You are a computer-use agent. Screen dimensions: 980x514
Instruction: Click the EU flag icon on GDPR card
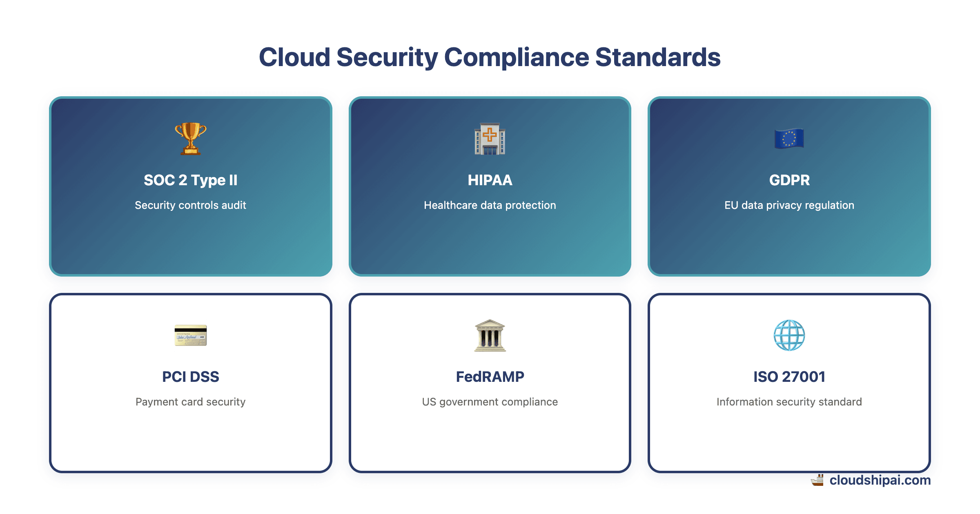point(789,139)
